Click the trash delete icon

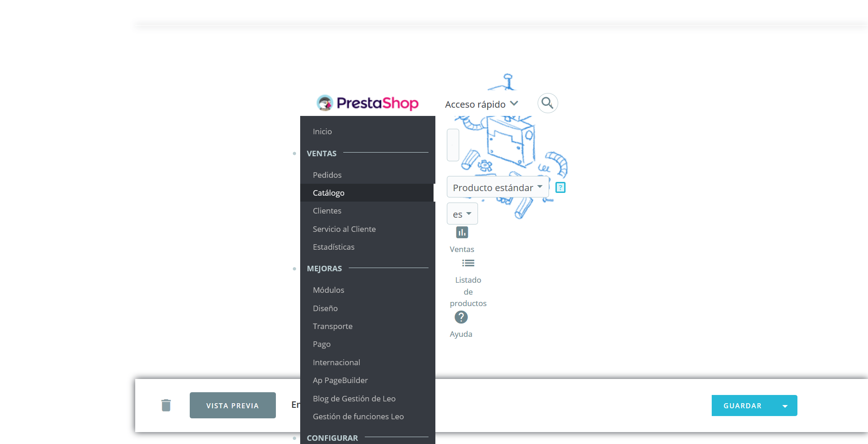click(x=166, y=405)
